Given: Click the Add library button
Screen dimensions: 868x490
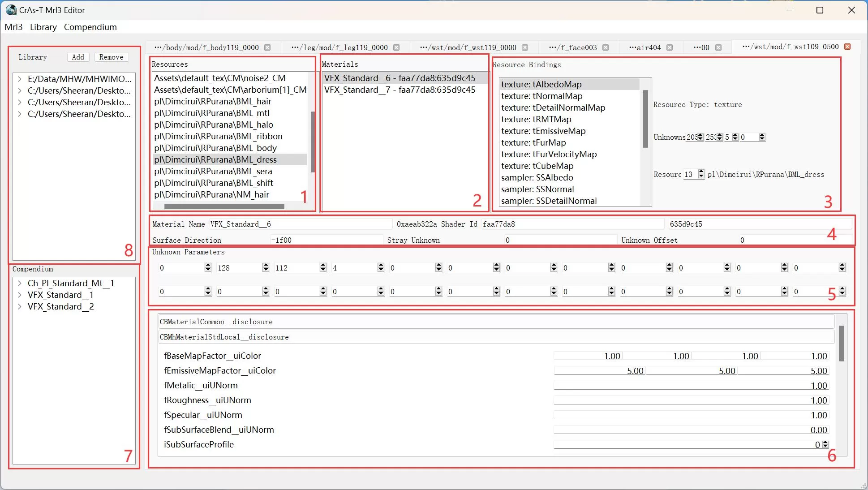Looking at the screenshot, I should [78, 57].
